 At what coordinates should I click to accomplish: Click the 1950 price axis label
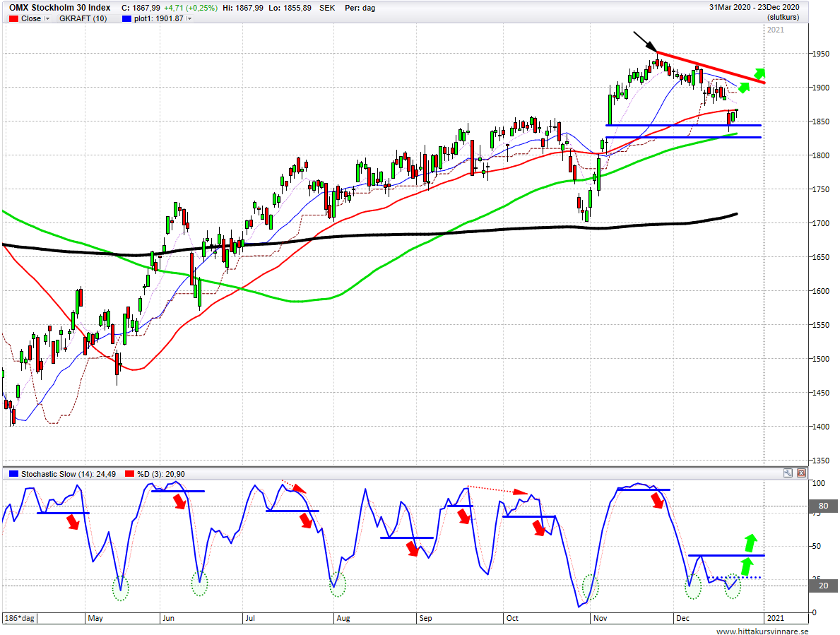point(821,54)
